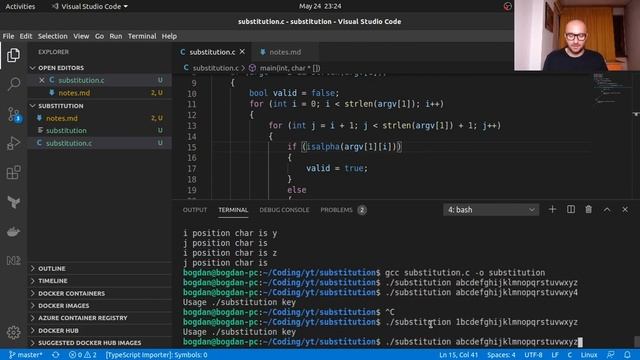Open notifications bell in status bar
Image resolution: width=640 pixels, height=360 pixels.
tap(627, 355)
